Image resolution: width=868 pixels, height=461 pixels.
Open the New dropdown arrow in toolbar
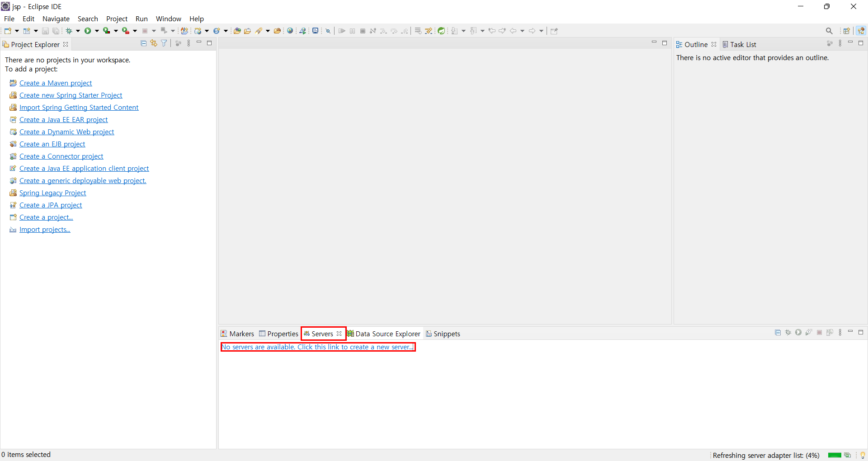pos(17,31)
